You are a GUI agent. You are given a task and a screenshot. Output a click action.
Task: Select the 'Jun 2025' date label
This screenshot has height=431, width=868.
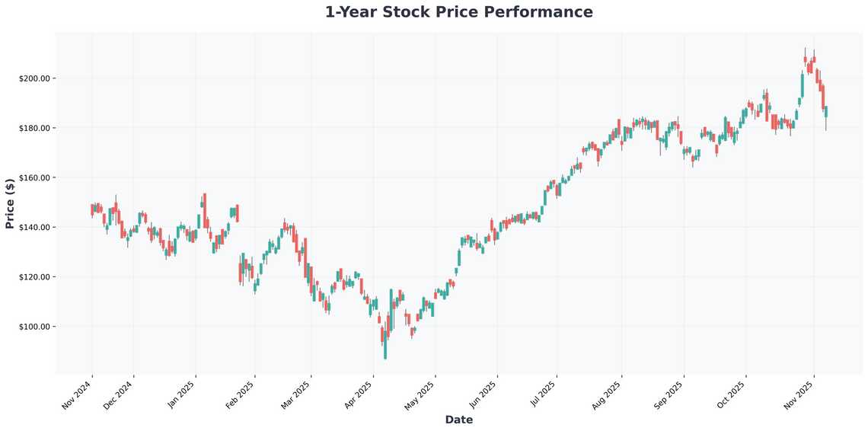(x=483, y=394)
